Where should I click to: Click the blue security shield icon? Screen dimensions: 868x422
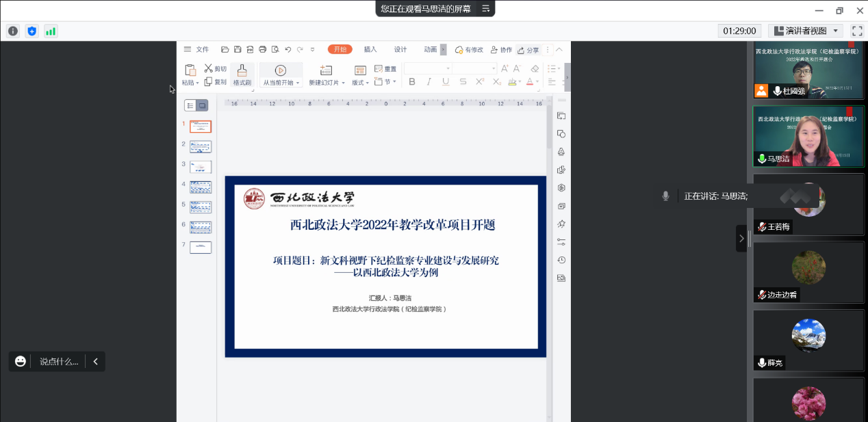(x=31, y=31)
